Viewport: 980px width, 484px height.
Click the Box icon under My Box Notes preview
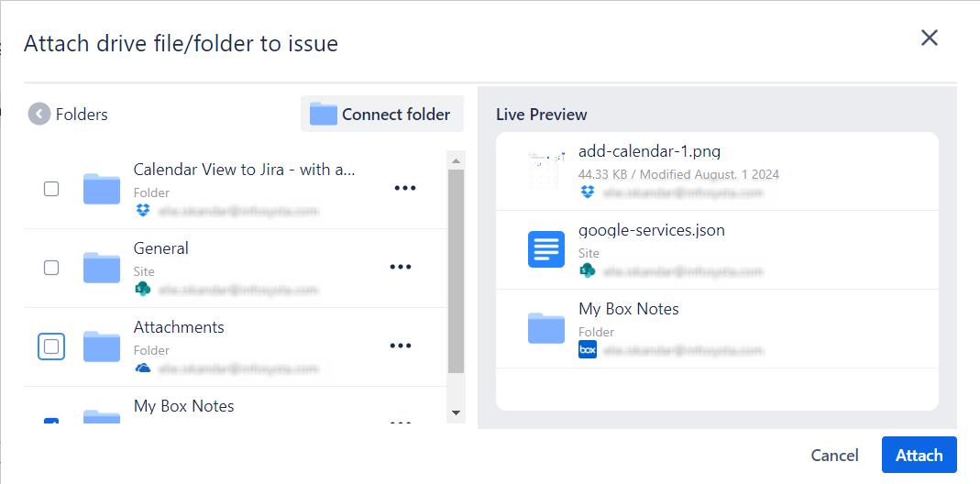click(x=588, y=350)
